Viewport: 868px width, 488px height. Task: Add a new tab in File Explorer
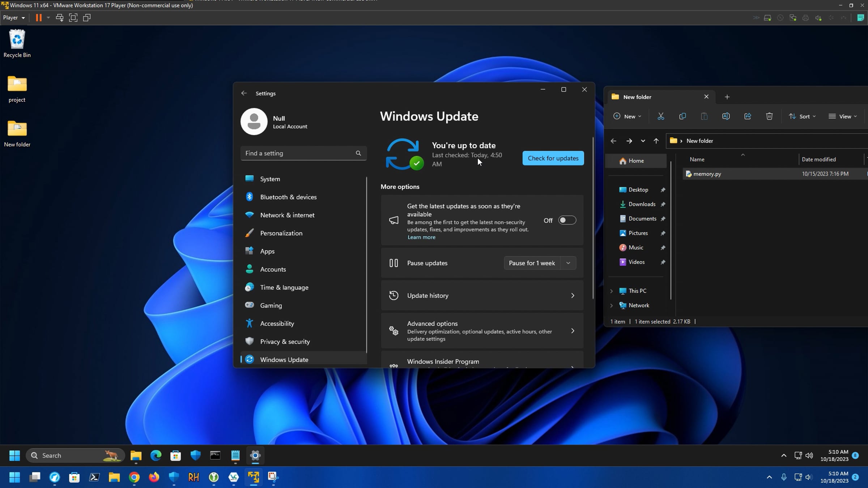point(727,97)
